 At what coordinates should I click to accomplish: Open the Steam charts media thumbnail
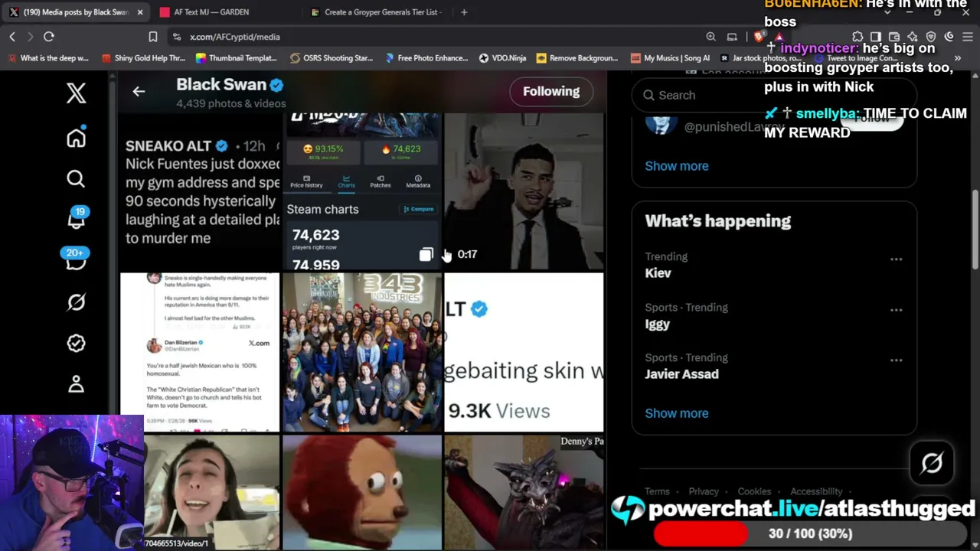pos(362,191)
